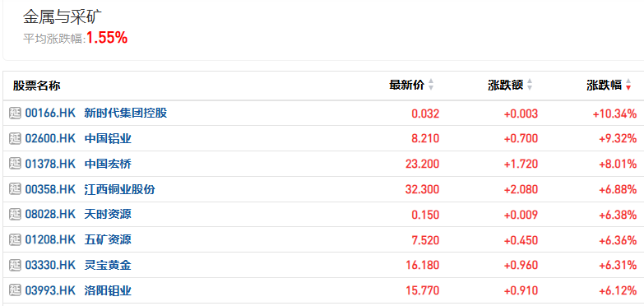Sort by 涨跌额 column arrows
This screenshot has width=644, height=306.
tap(530, 85)
